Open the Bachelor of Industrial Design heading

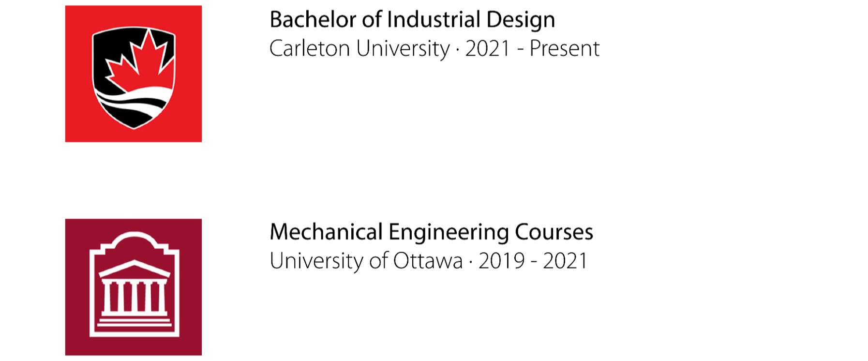click(x=412, y=20)
